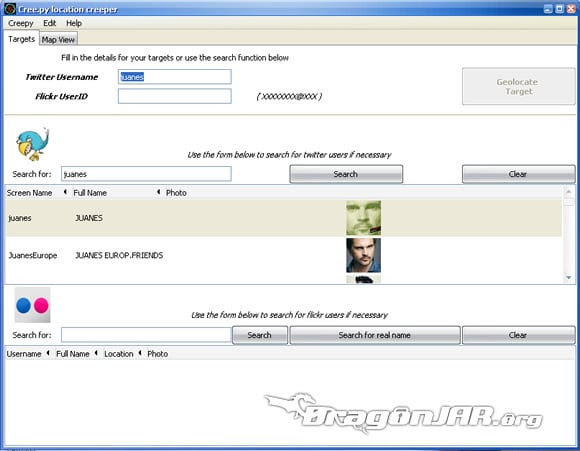580x451 pixels.
Task: Click the scroll down arrow in Twitter results
Action: click(x=569, y=277)
